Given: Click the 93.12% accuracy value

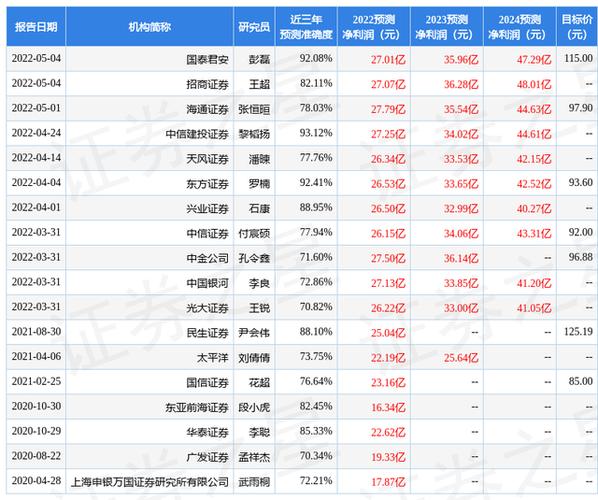Looking at the screenshot, I should (316, 133).
